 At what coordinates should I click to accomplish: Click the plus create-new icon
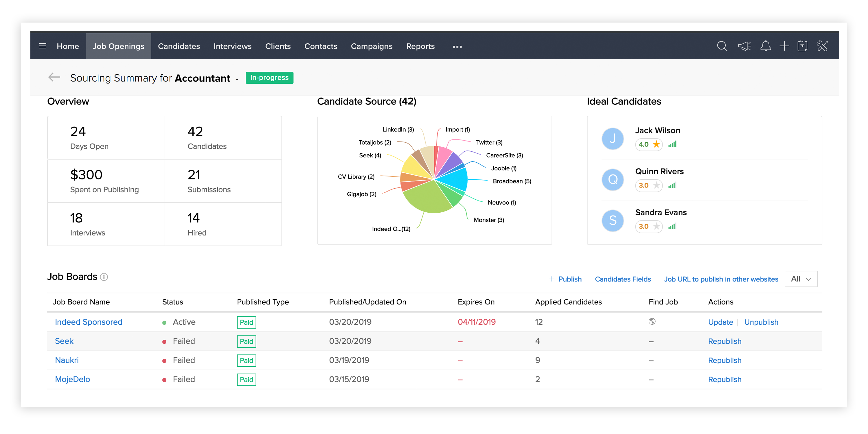(x=784, y=46)
